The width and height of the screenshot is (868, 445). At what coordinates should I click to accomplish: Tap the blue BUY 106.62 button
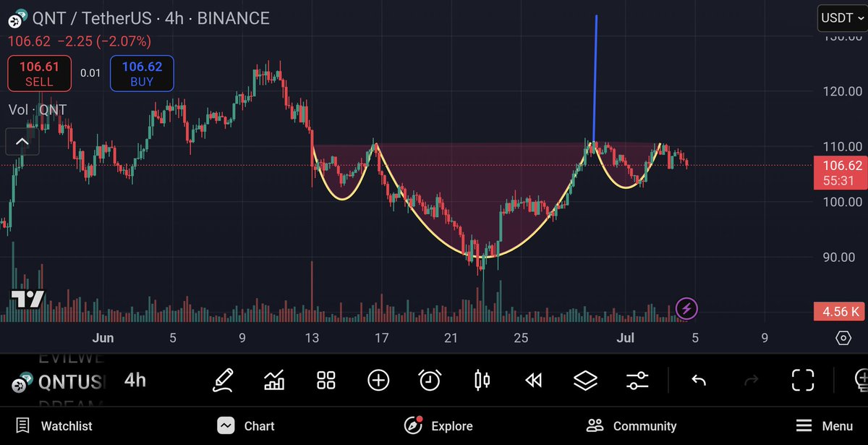[x=142, y=74]
